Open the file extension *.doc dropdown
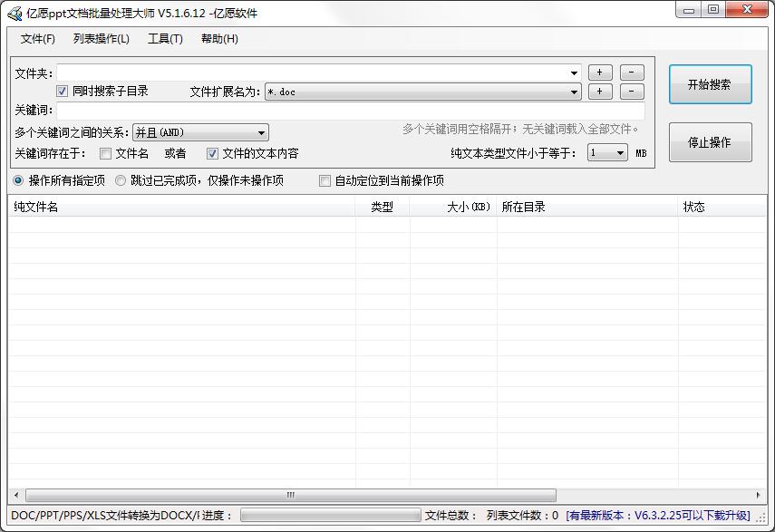 575,92
